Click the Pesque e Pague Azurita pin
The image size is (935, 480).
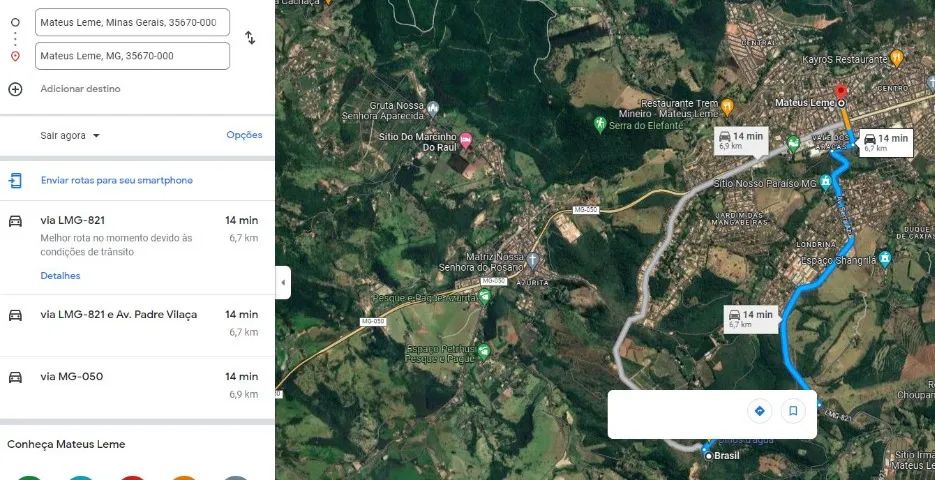[485, 295]
